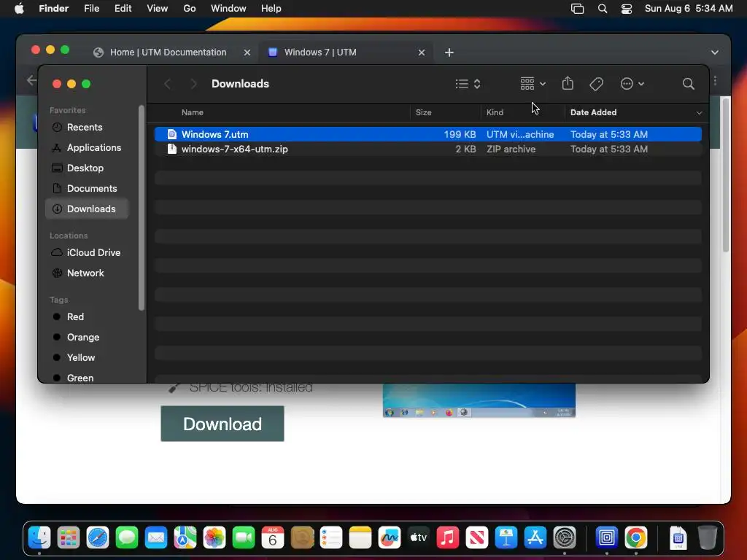Viewport: 747px width, 560px height.
Task: Sort by the Size column header
Action: pyautogui.click(x=424, y=112)
